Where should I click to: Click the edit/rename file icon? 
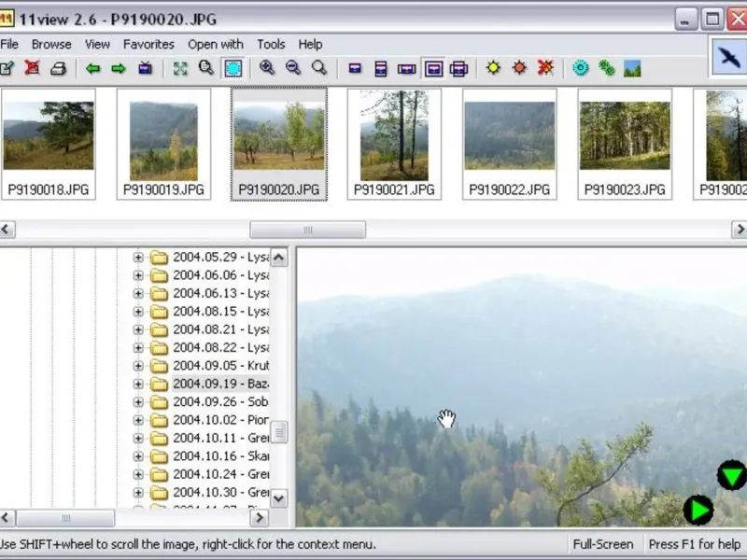click(x=7, y=68)
